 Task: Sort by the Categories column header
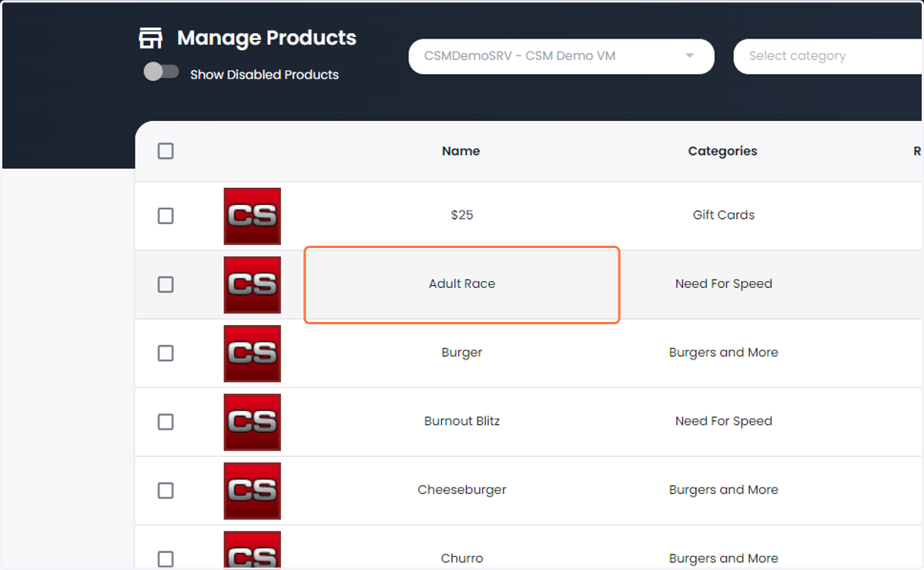[x=722, y=151]
